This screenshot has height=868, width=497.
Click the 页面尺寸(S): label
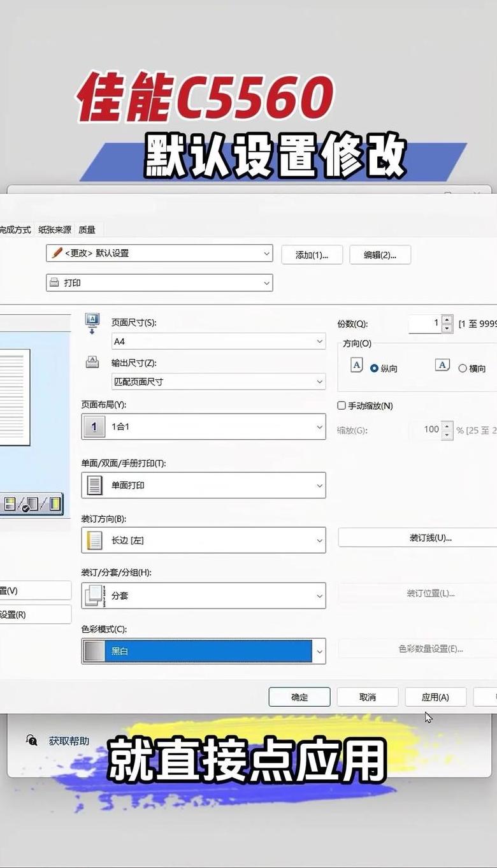coord(134,322)
